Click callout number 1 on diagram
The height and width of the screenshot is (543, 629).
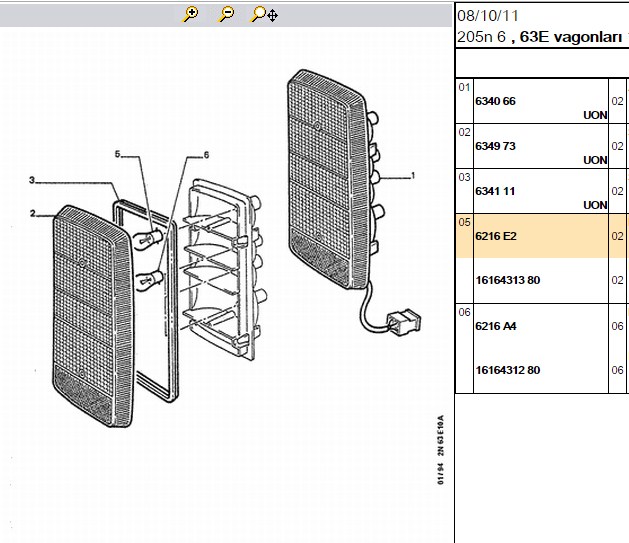click(413, 176)
